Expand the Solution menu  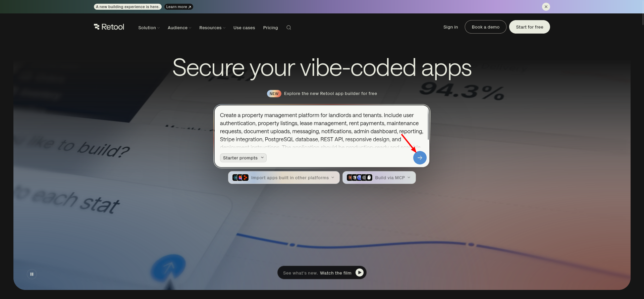[x=149, y=28]
